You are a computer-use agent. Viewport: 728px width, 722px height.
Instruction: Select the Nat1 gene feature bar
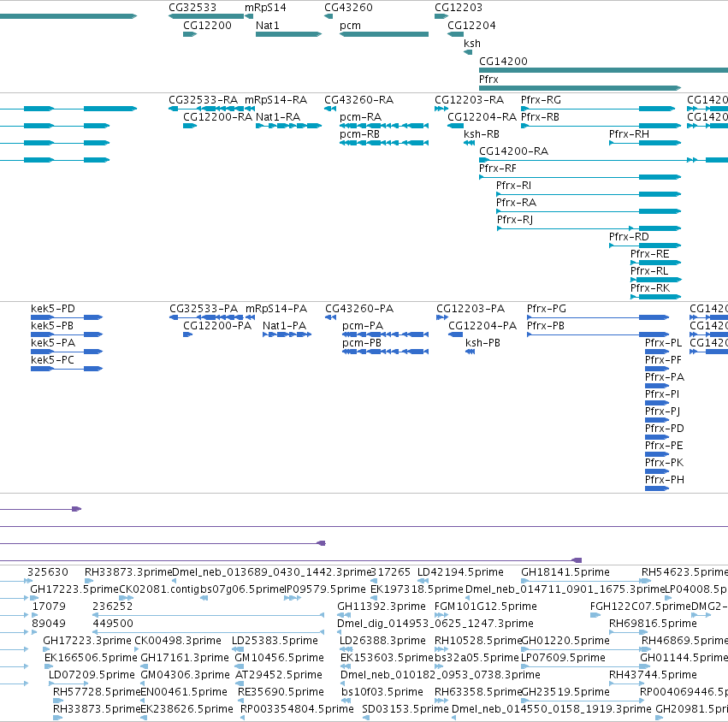click(x=288, y=34)
